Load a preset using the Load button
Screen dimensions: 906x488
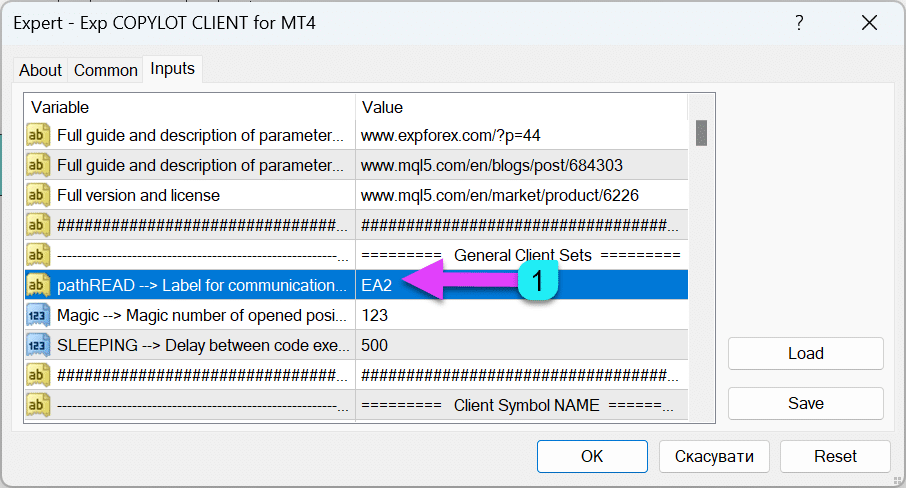805,353
